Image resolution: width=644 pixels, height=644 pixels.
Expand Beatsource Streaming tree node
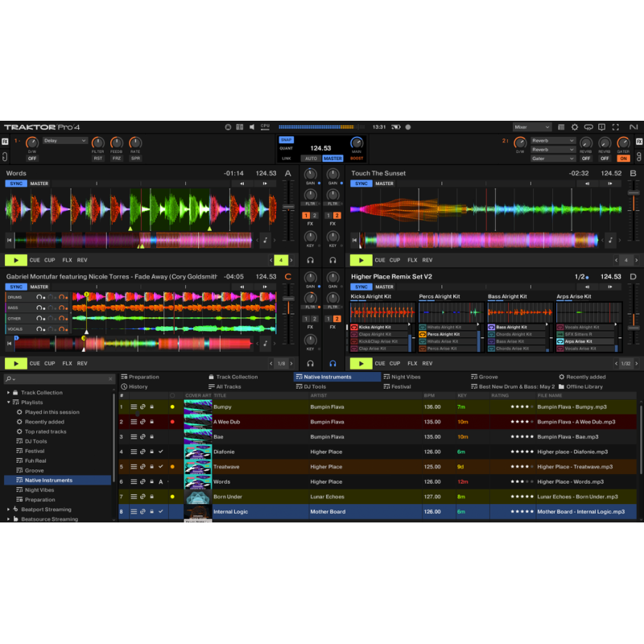pyautogui.click(x=8, y=519)
